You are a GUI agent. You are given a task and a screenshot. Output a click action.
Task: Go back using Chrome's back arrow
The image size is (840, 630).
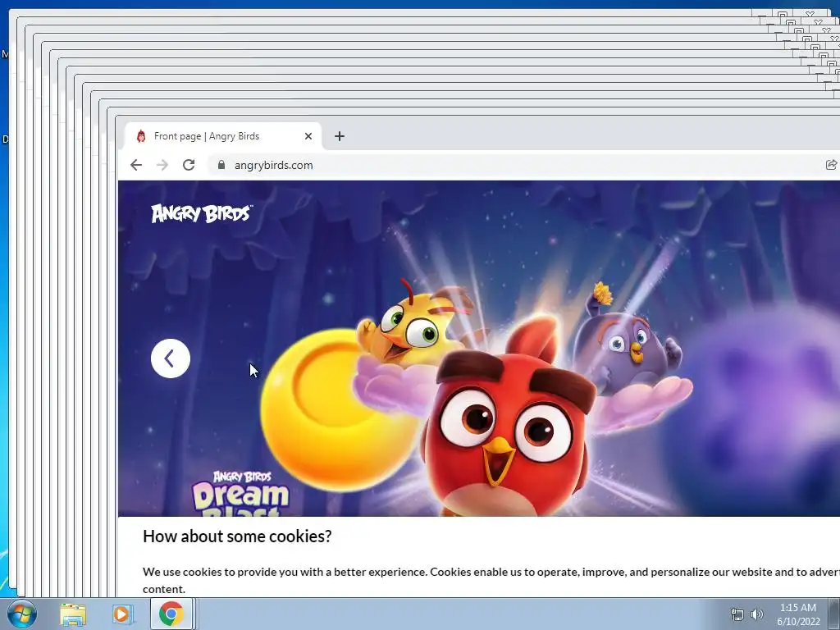point(136,165)
